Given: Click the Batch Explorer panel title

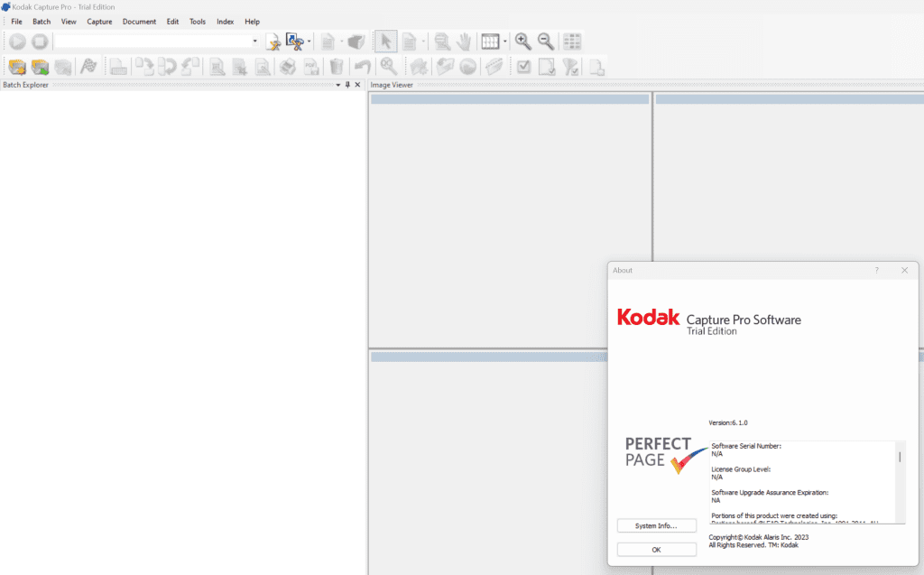Looking at the screenshot, I should click(25, 85).
